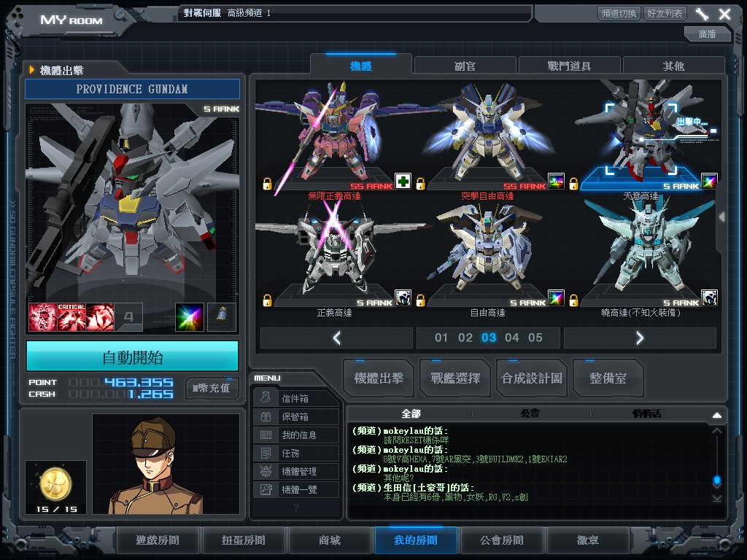This screenshot has width=747, height=560.
Task: Select the 悄悄话 whisper chat tab
Action: click(646, 413)
